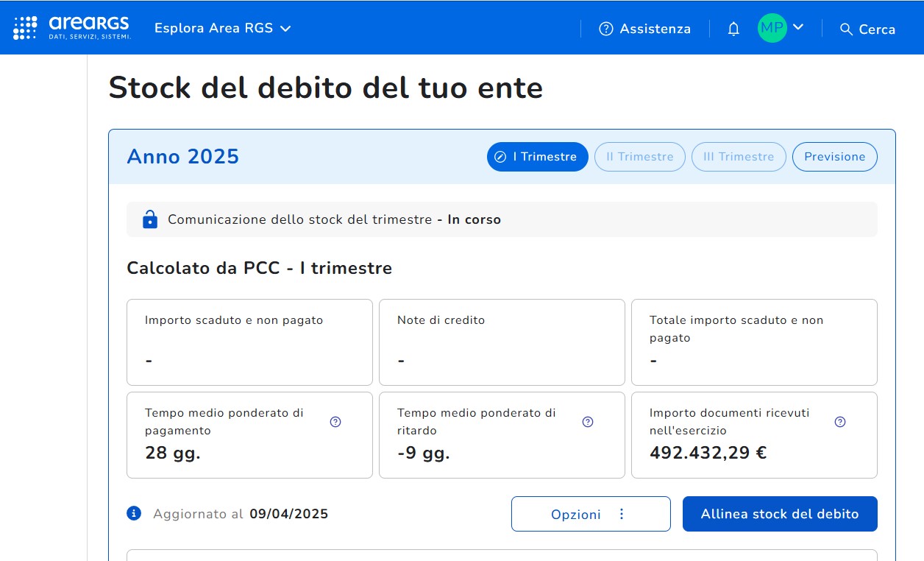Click the blue padlock status icon

click(x=150, y=219)
